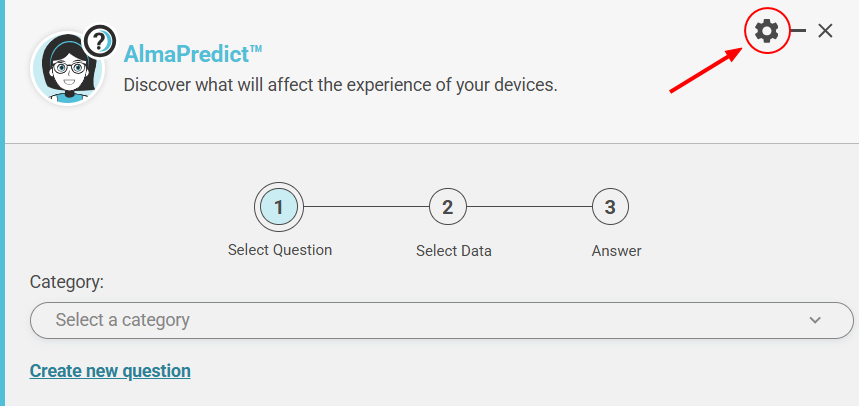Click the question mark badge on avatar
The height and width of the screenshot is (406, 859).
pos(99,41)
